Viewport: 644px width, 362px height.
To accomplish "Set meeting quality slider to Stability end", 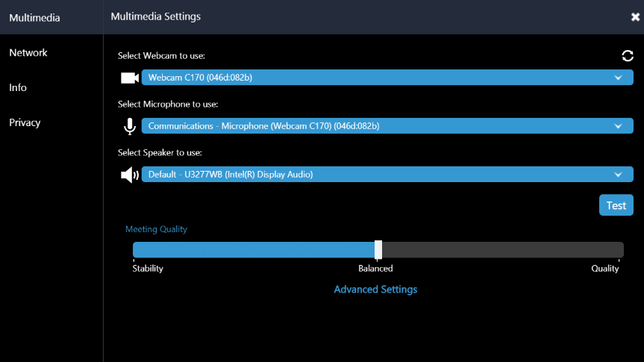I will tap(134, 250).
